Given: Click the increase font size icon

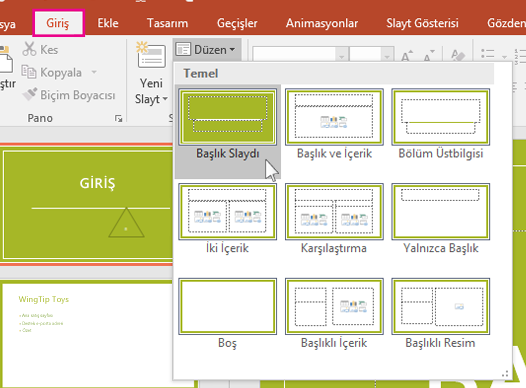Looking at the screenshot, I should [407, 55].
